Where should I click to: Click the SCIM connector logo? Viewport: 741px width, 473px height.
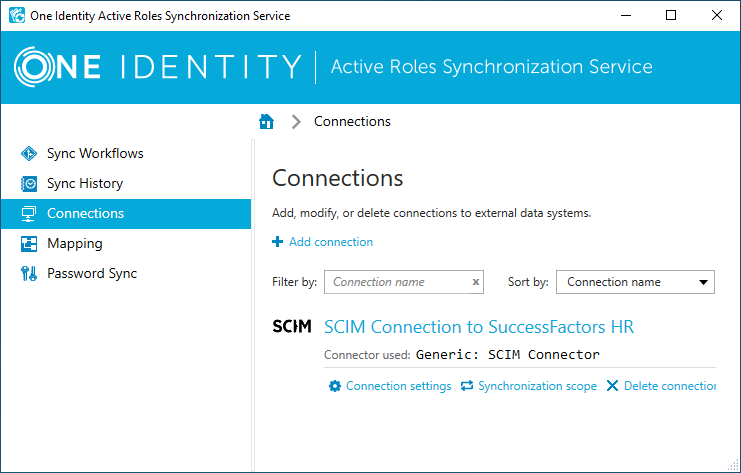(x=292, y=327)
